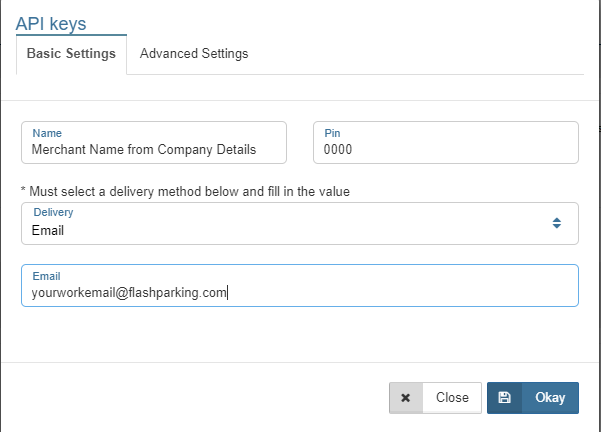Open the Advanced Settings tab

pos(194,54)
